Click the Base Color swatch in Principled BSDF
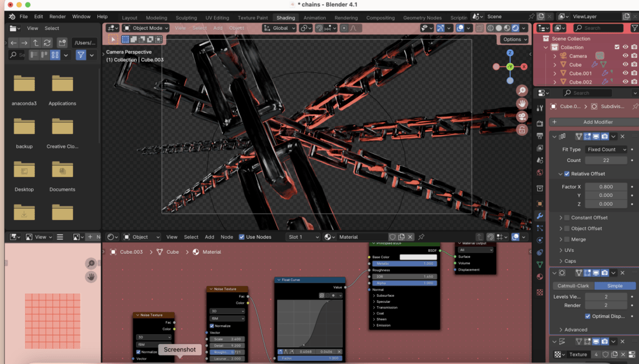639x364 pixels. [x=418, y=257]
